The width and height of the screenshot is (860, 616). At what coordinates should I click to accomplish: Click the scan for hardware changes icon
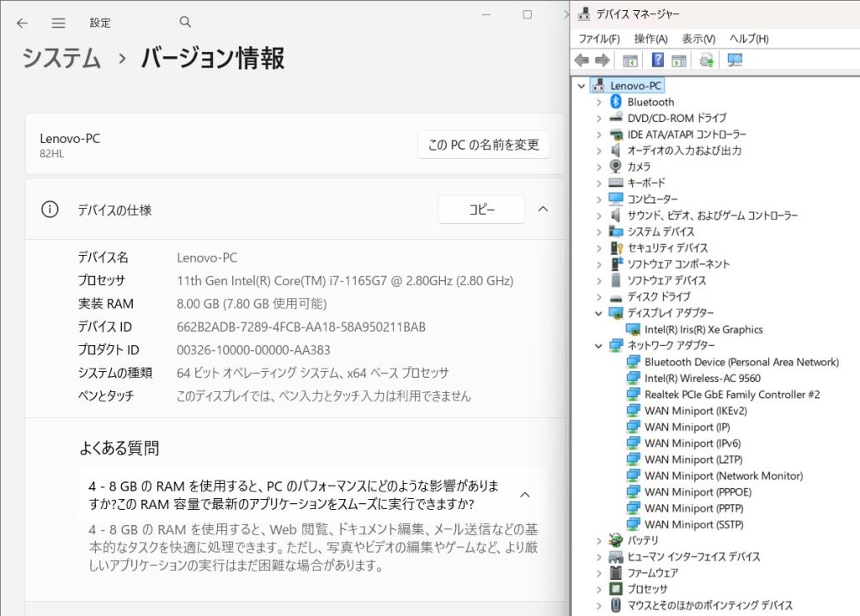click(x=735, y=60)
